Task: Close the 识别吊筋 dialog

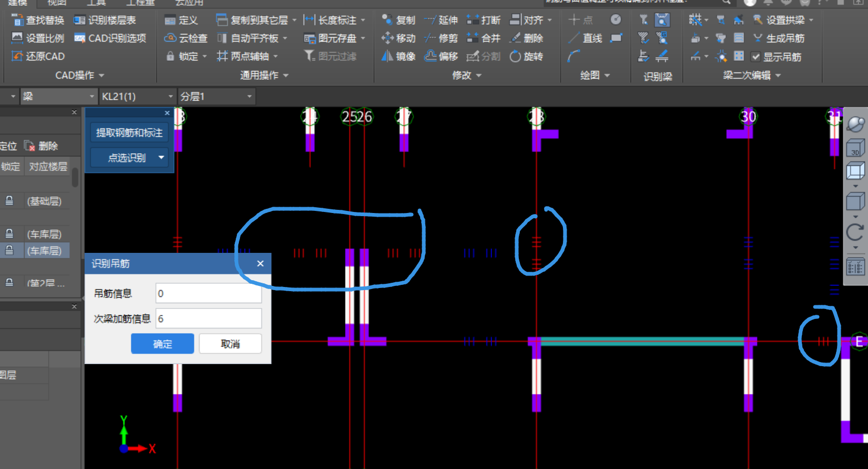Action: pos(260,263)
